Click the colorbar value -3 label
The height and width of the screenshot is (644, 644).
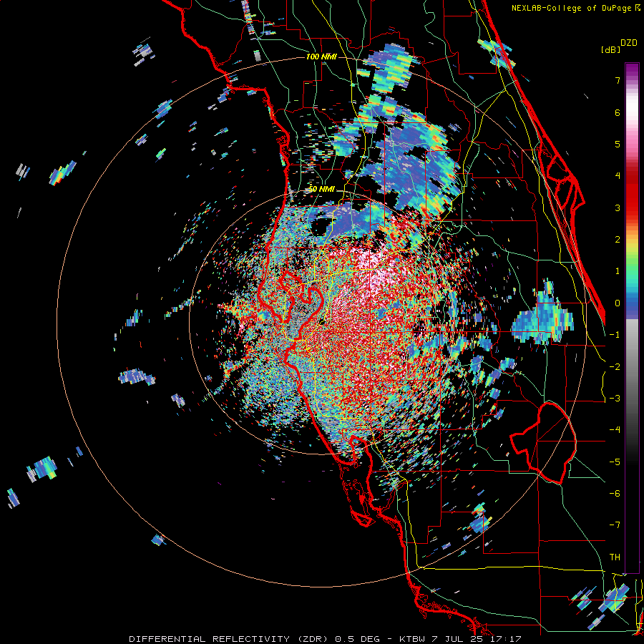pyautogui.click(x=615, y=399)
